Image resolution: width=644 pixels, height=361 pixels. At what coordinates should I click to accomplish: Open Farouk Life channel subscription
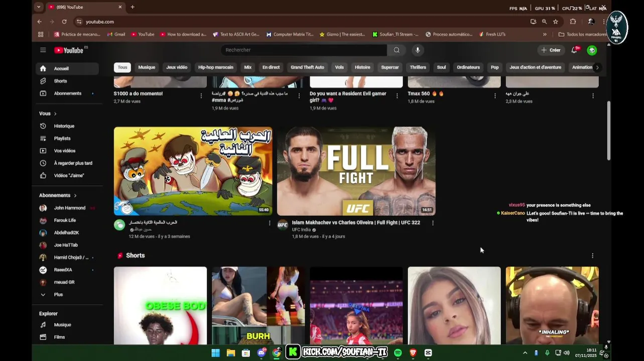[67, 221]
